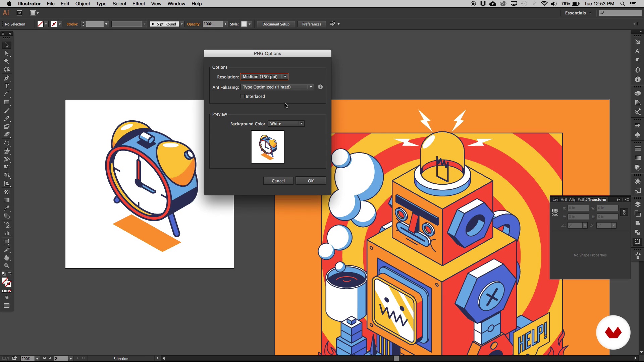Click OK in PNG Options dialog
644x362 pixels.
tap(311, 181)
